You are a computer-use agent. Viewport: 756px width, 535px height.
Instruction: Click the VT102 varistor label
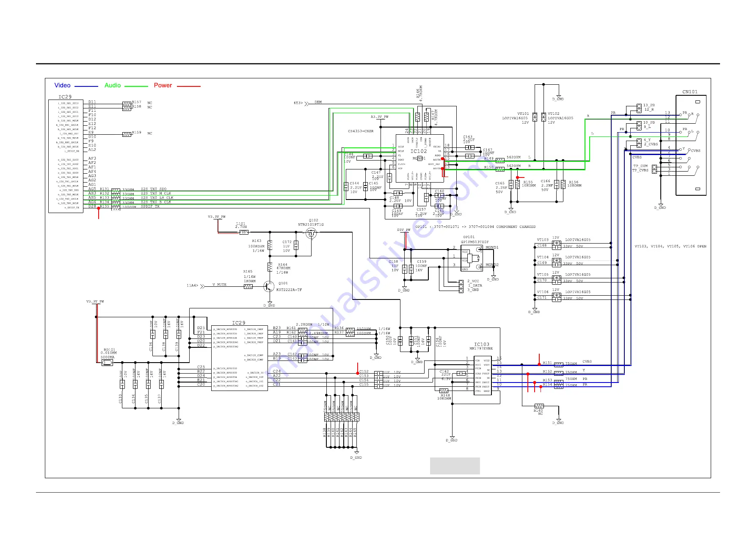pos(554,114)
